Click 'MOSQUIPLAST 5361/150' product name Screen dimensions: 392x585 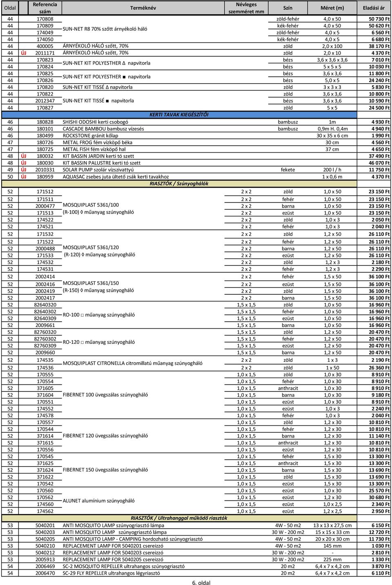pos(91,283)
